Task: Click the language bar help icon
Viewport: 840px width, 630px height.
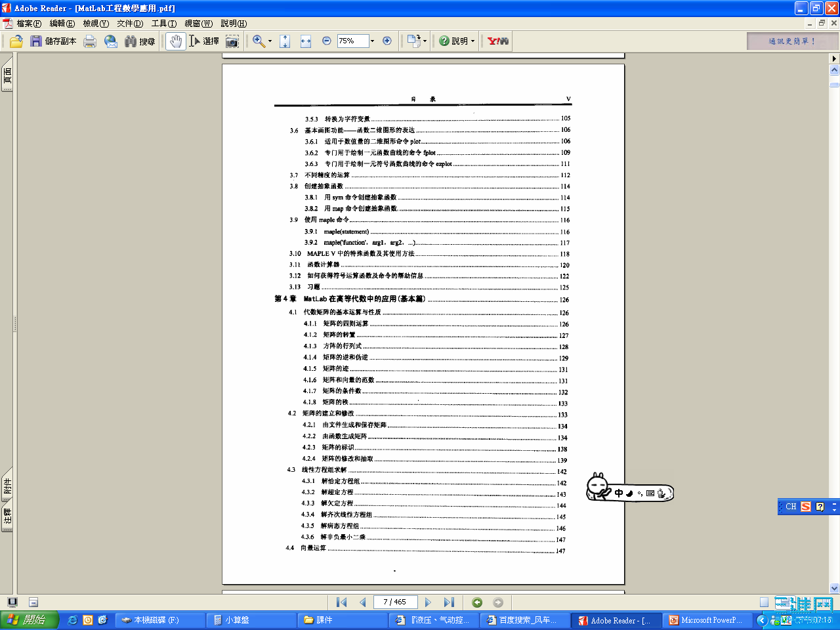Action: click(820, 507)
